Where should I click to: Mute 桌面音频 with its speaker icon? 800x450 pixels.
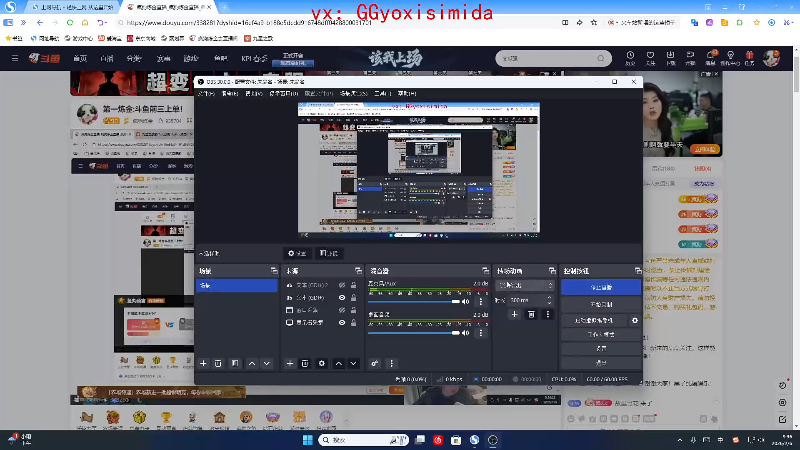[466, 333]
